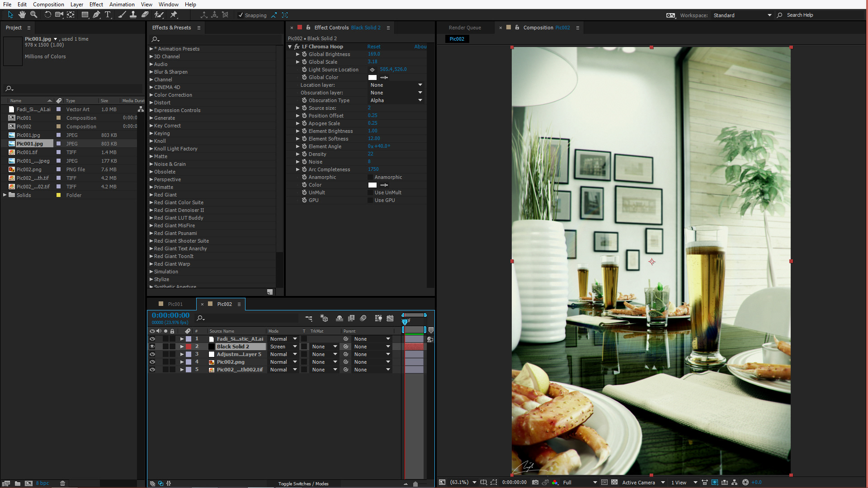Switch to the Render Queue tab
This screenshot has width=868, height=488.
point(465,28)
